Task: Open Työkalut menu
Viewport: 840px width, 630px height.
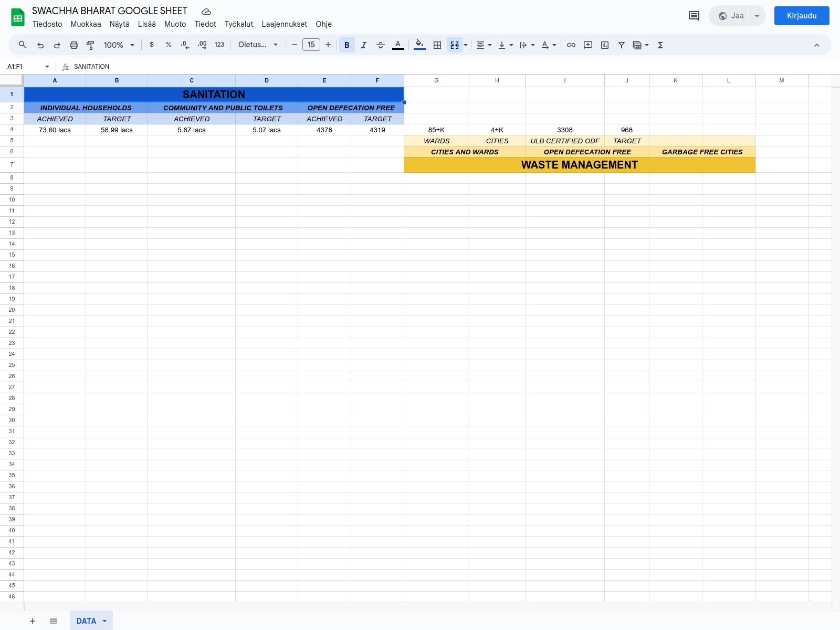Action: click(239, 24)
